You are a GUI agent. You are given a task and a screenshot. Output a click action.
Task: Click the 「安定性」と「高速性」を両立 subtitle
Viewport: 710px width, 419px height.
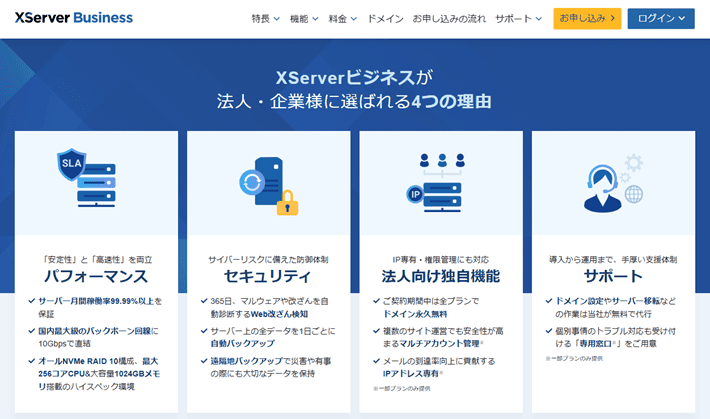[96, 260]
